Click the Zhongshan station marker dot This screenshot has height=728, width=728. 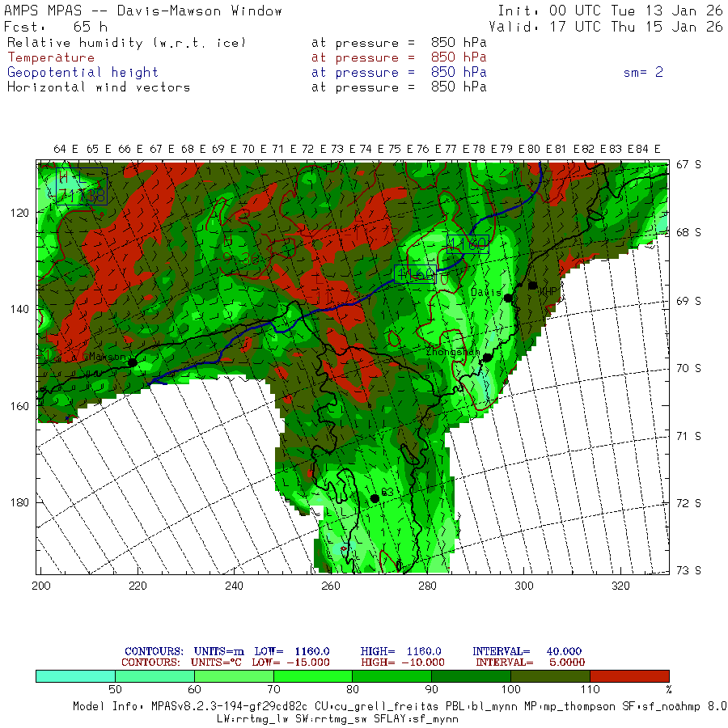coord(487,358)
